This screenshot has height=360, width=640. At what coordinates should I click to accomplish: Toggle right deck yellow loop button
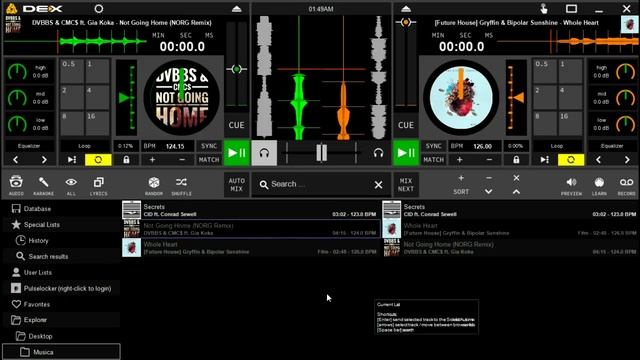[x=571, y=160]
